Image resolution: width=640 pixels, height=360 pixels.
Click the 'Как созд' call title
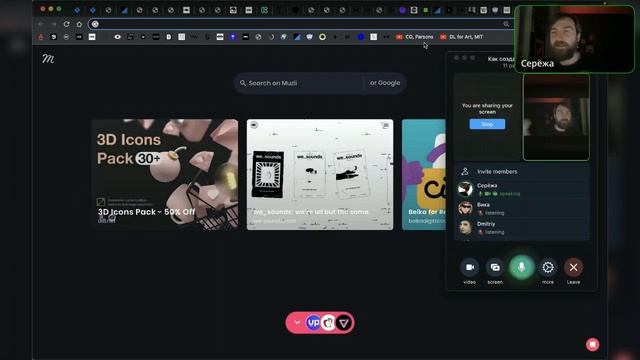coord(501,59)
